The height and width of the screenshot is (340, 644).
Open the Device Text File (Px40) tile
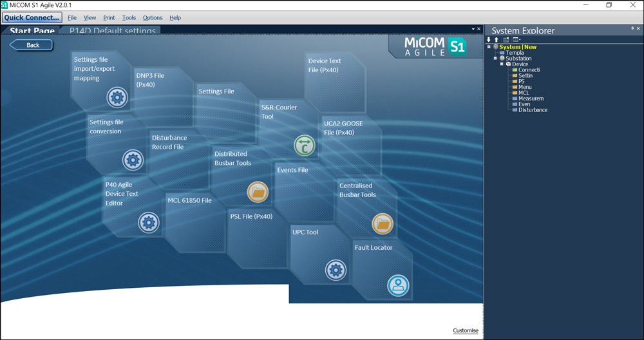(x=335, y=82)
